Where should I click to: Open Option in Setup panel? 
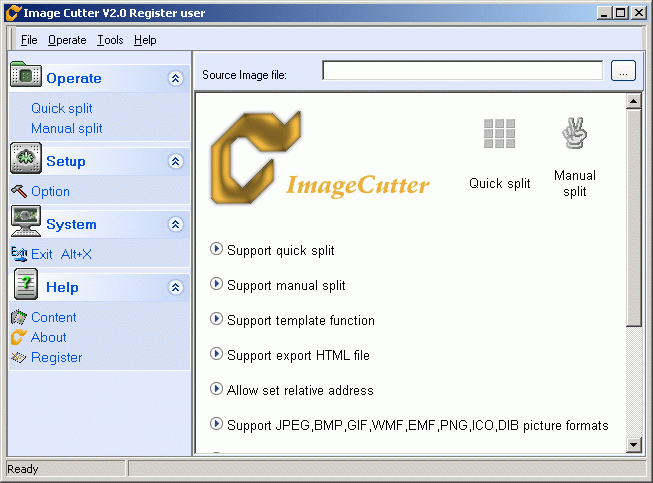(50, 192)
